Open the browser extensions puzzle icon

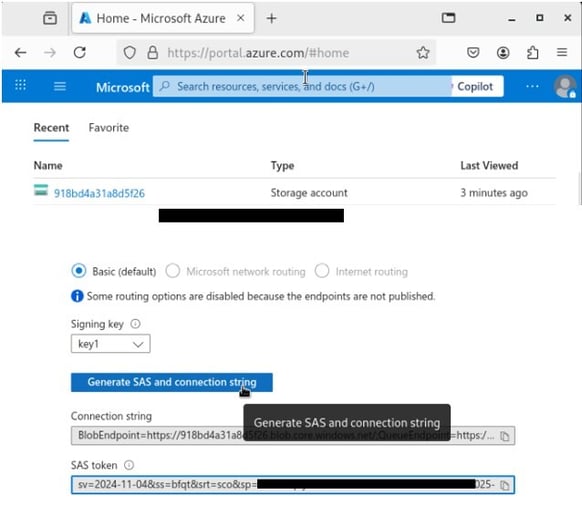533,53
